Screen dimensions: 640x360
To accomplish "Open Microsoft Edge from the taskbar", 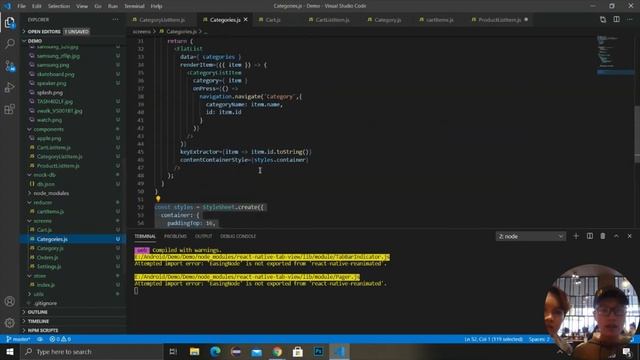I will click(x=215, y=351).
